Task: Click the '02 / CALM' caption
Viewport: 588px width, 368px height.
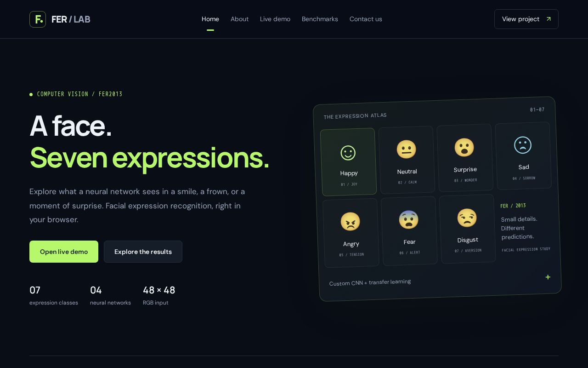Action: pos(407,182)
